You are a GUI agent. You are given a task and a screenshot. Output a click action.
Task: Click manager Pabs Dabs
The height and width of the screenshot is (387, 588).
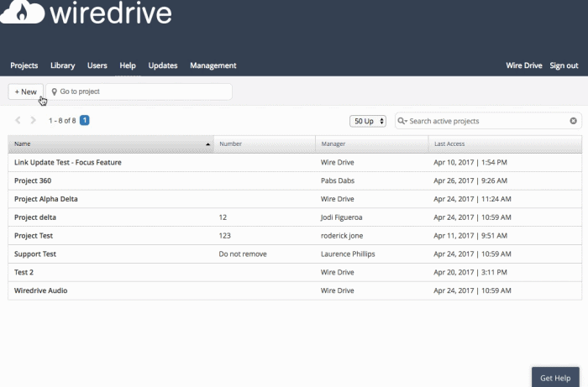click(x=338, y=180)
